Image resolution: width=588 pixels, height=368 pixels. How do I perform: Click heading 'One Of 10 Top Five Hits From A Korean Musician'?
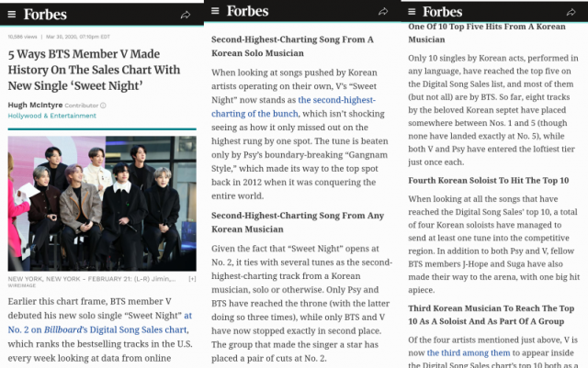tap(487, 33)
